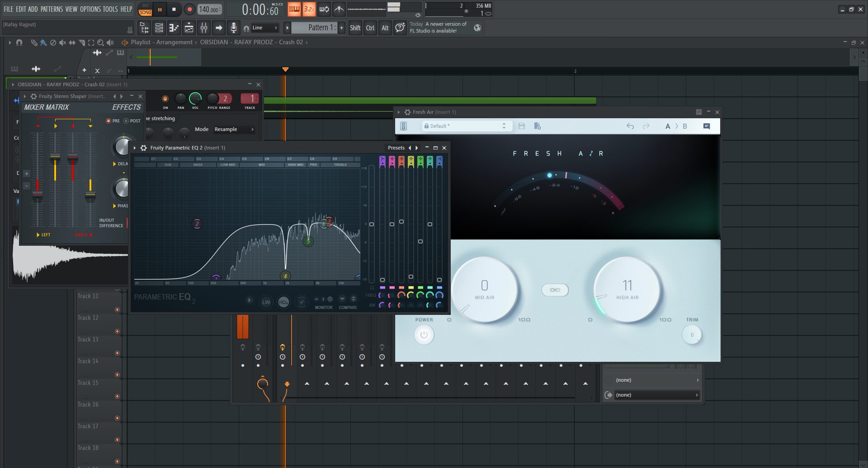
Task: Open the Fresh Air Default preset dropdown
Action: (467, 126)
